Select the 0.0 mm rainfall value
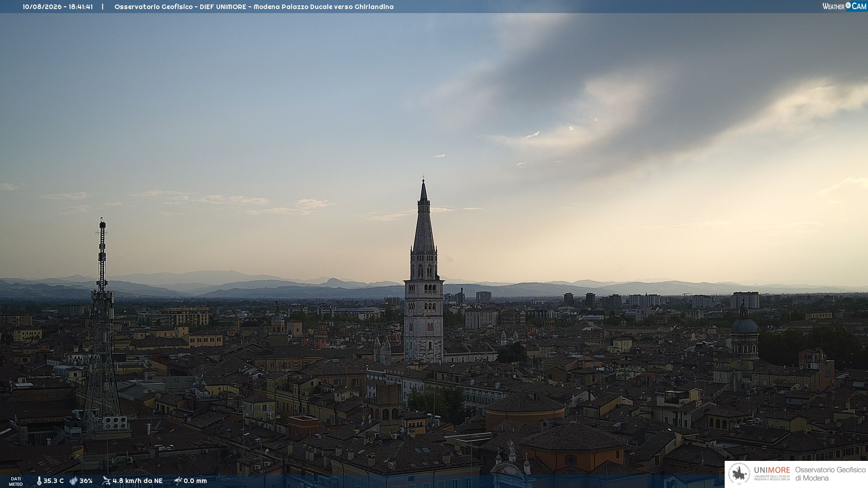The image size is (868, 488). (195, 481)
